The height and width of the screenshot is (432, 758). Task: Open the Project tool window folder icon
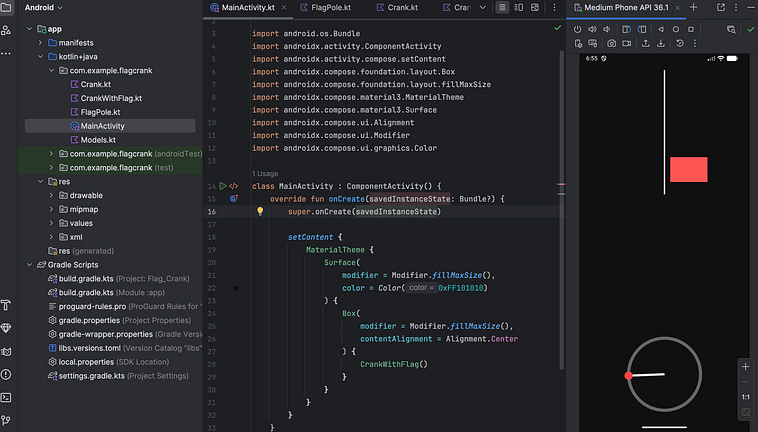tap(6, 7)
